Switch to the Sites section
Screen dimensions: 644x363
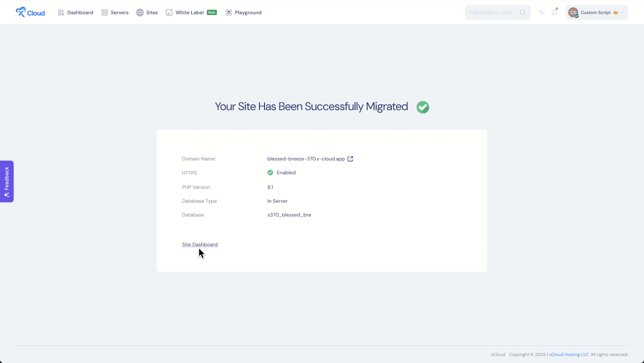coord(152,12)
